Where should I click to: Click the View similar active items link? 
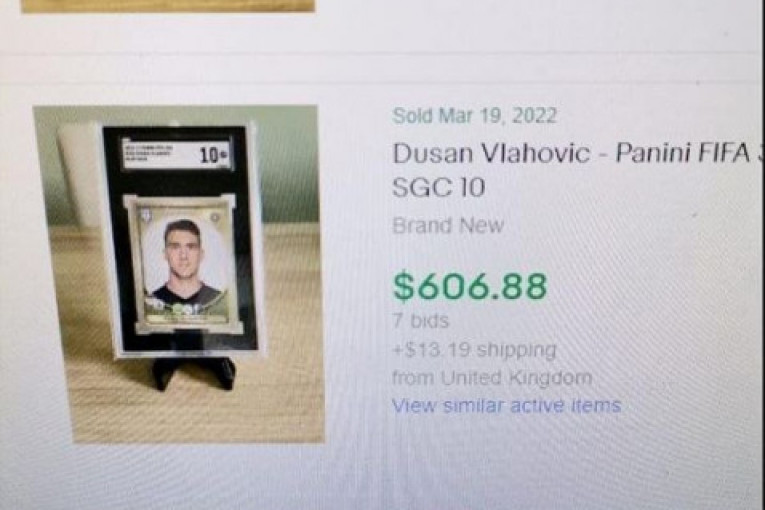tap(506, 406)
